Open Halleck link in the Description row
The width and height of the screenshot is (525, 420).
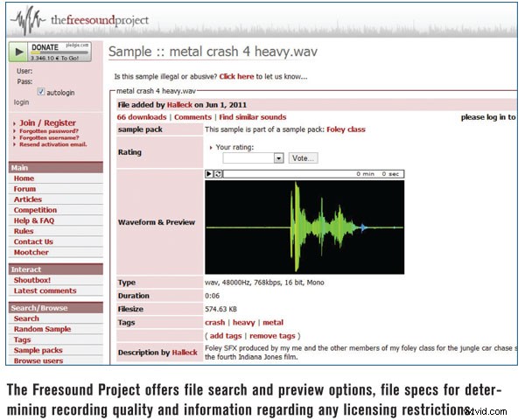(185, 353)
